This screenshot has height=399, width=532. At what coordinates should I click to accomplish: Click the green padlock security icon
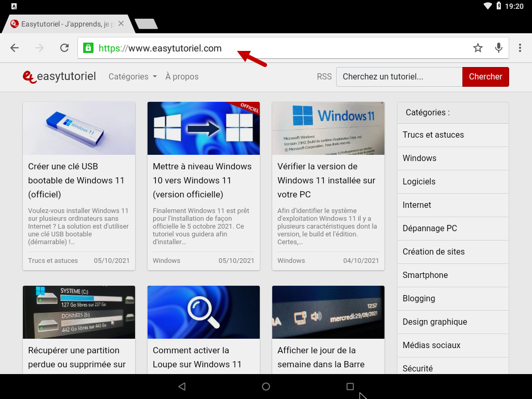[88, 48]
